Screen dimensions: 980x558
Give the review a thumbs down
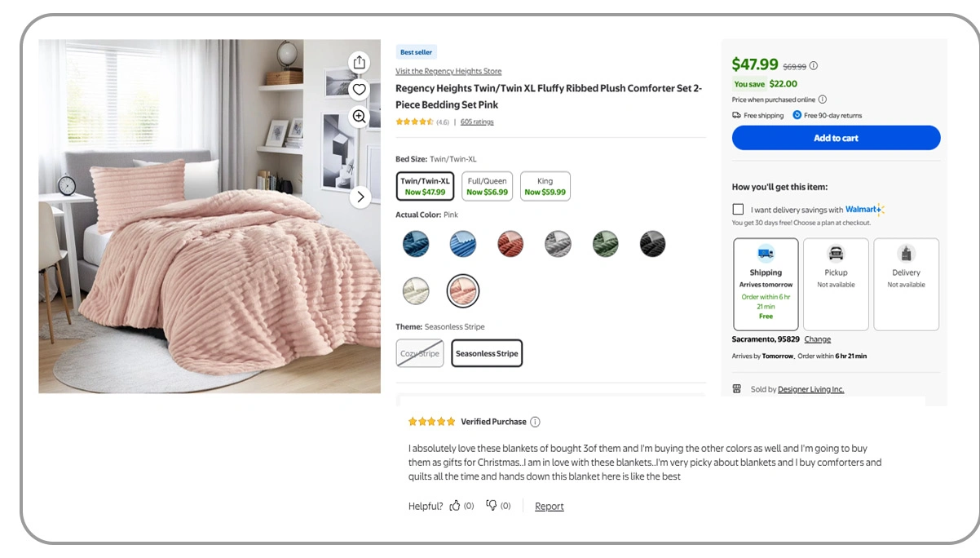point(494,506)
